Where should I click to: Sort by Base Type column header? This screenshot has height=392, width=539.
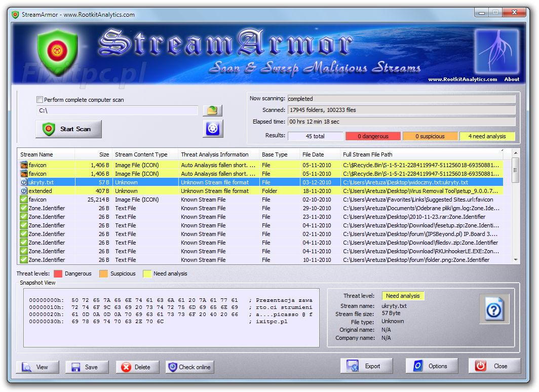pyautogui.click(x=280, y=154)
